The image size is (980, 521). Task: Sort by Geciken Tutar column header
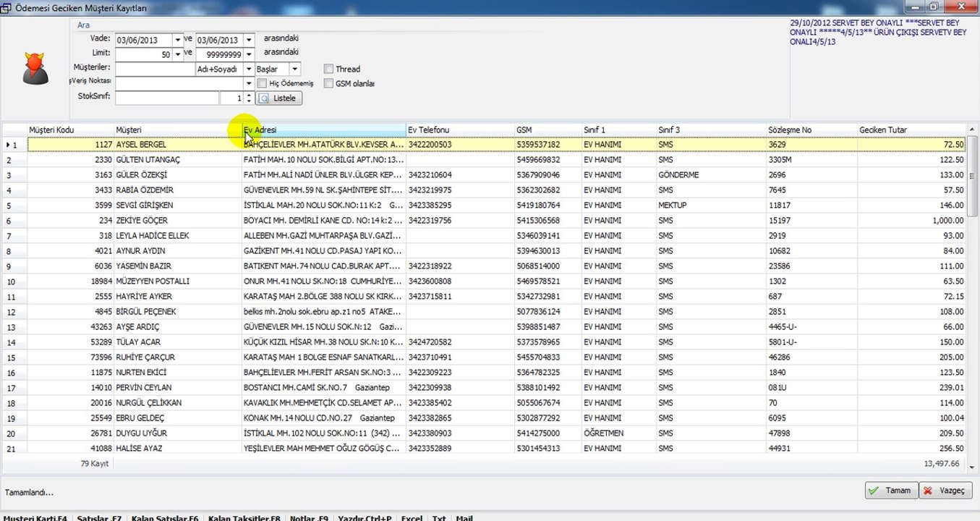pos(912,130)
